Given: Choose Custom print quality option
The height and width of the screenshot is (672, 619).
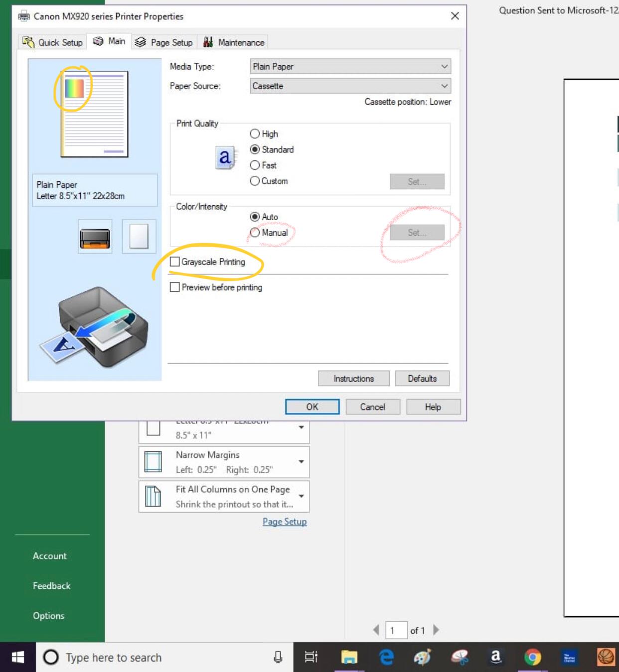Looking at the screenshot, I should tap(269, 181).
